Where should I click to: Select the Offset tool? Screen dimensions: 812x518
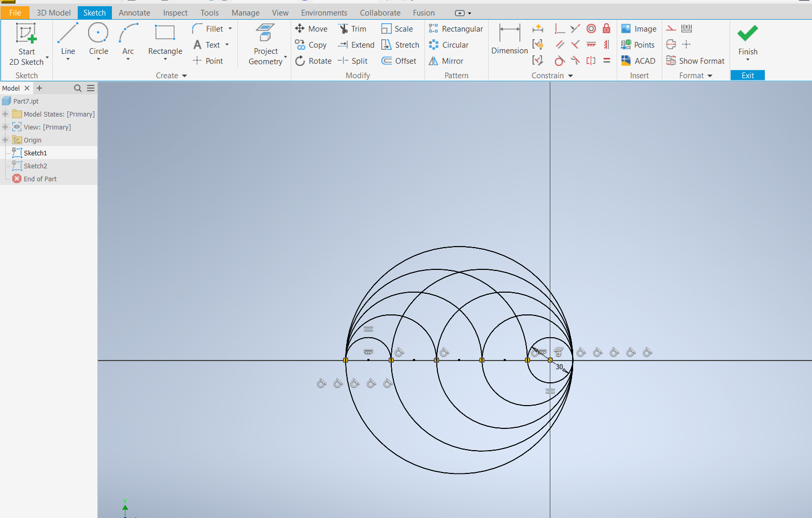[x=399, y=61]
